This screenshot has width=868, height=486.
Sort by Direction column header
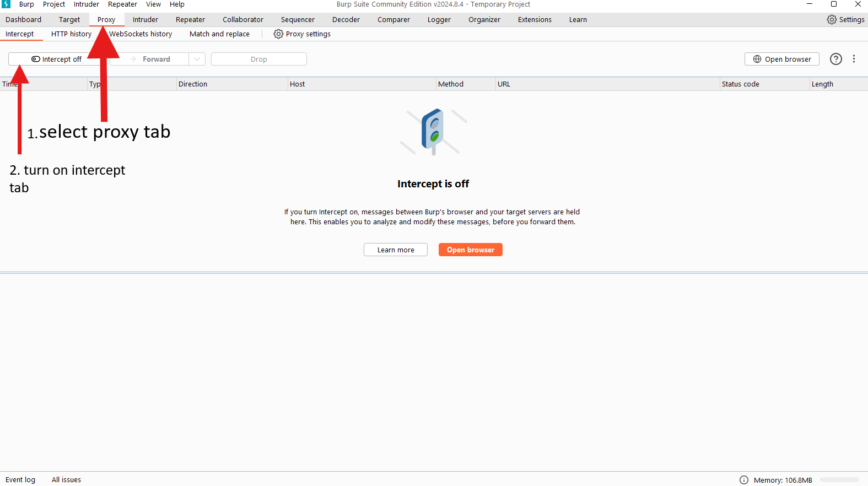click(x=232, y=84)
